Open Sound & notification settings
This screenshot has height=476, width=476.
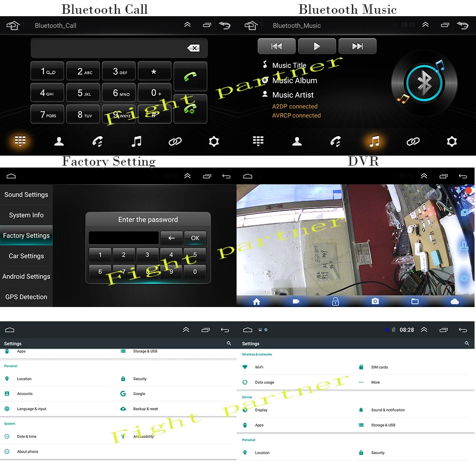point(413,410)
